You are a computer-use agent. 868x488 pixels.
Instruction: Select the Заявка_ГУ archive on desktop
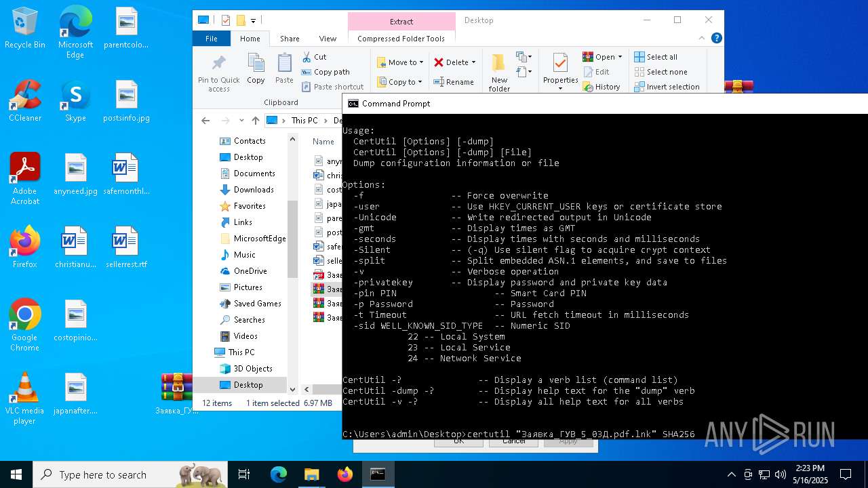tap(176, 394)
